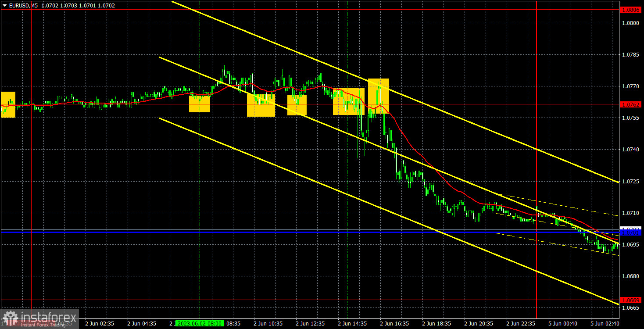This screenshot has width=644, height=329.
Task: Click the 2 Jun 12:35 time label
Action: pyautogui.click(x=311, y=323)
